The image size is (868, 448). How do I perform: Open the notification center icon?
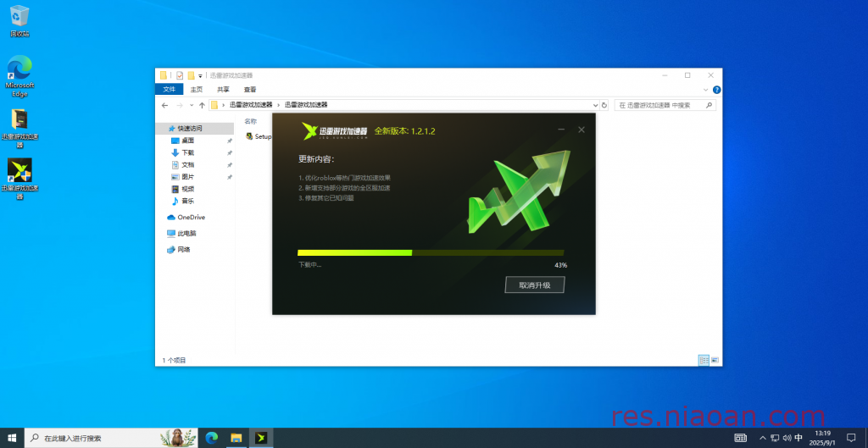tap(851, 438)
